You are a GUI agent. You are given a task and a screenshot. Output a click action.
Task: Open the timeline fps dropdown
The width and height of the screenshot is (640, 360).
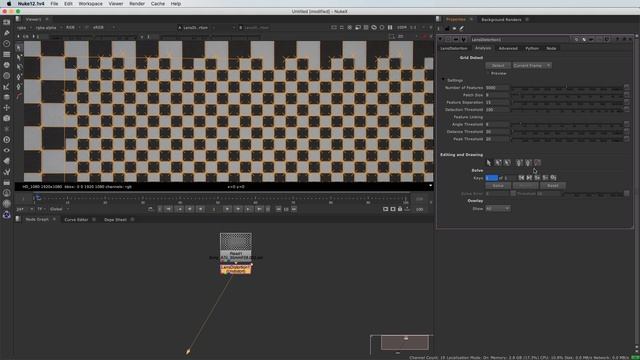24,209
